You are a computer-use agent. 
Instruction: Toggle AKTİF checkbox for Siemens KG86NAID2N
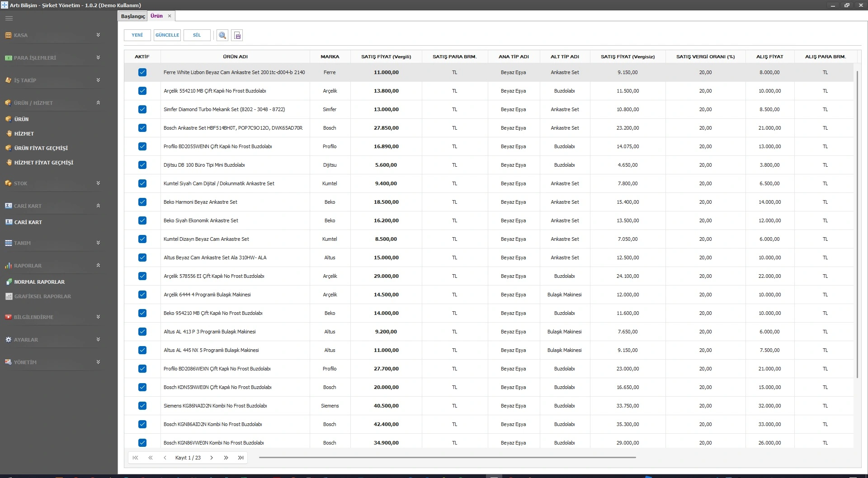pos(142,406)
